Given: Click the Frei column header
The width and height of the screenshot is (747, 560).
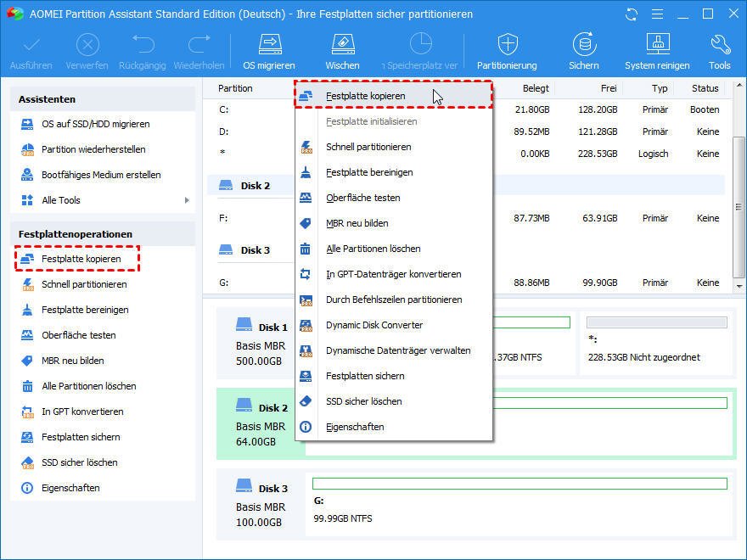Looking at the screenshot, I should click(x=609, y=88).
